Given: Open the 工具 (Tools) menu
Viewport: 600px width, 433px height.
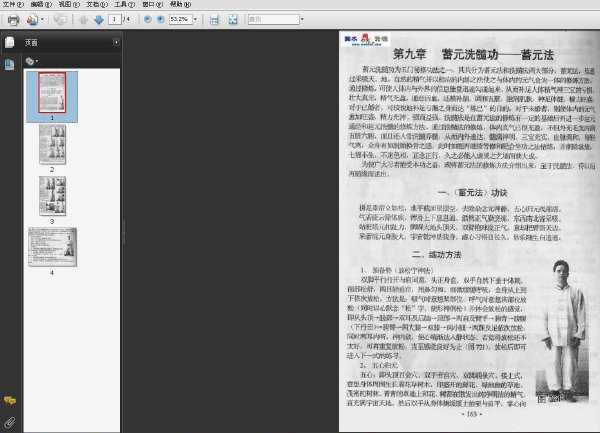Looking at the screenshot, I should pos(125,4).
